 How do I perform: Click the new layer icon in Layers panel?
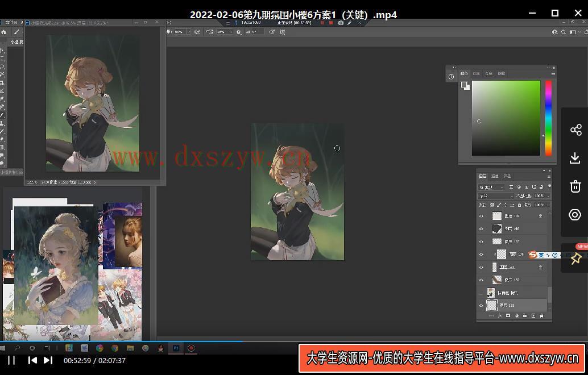click(x=533, y=316)
